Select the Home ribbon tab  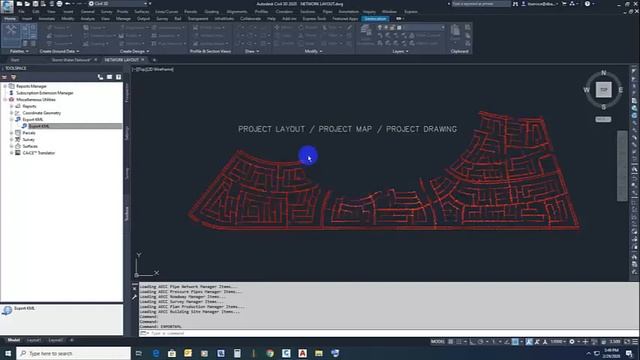(x=10, y=19)
